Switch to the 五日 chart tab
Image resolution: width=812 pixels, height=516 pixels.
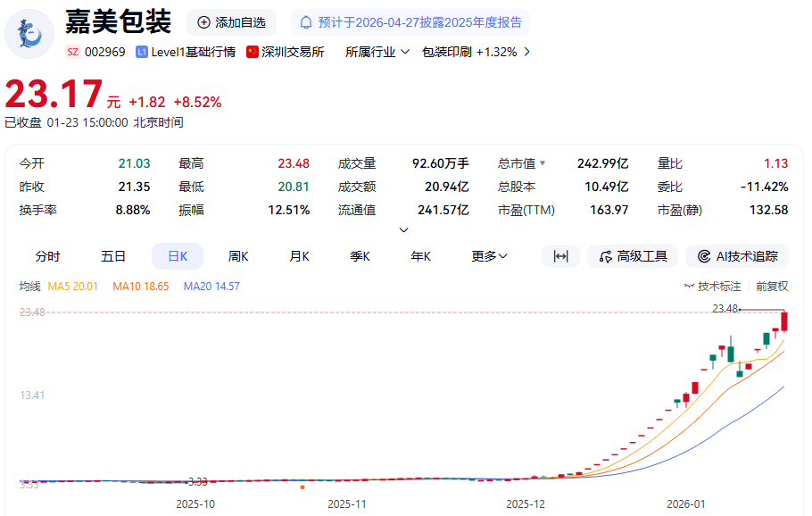point(113,256)
